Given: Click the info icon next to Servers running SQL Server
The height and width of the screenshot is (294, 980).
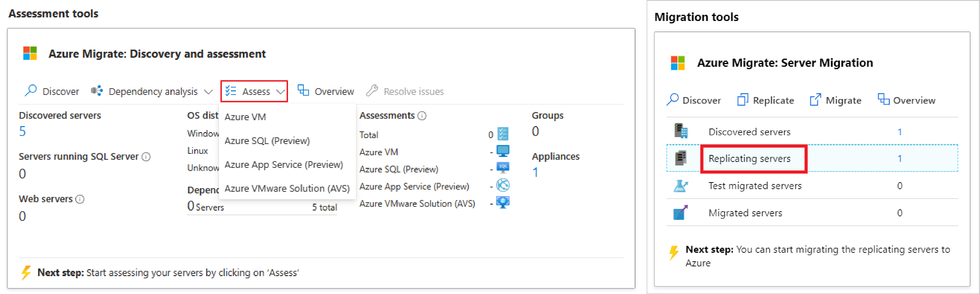Looking at the screenshot, I should tap(146, 157).
